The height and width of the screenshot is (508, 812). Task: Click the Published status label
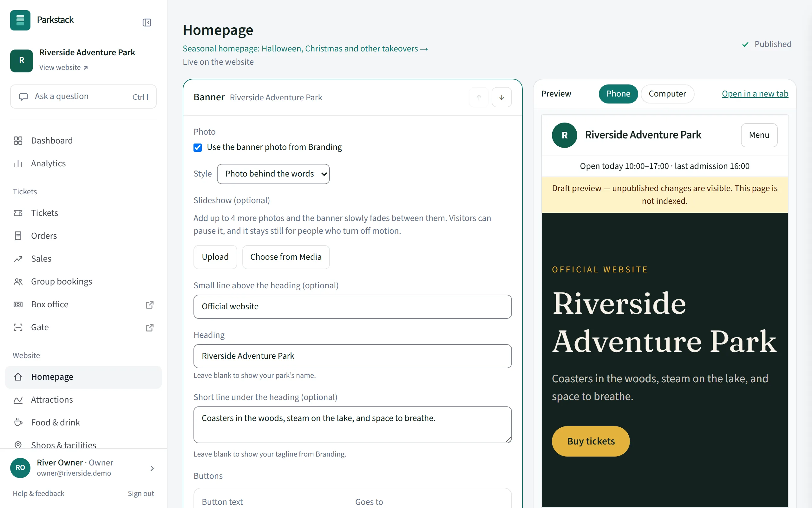[766, 44]
